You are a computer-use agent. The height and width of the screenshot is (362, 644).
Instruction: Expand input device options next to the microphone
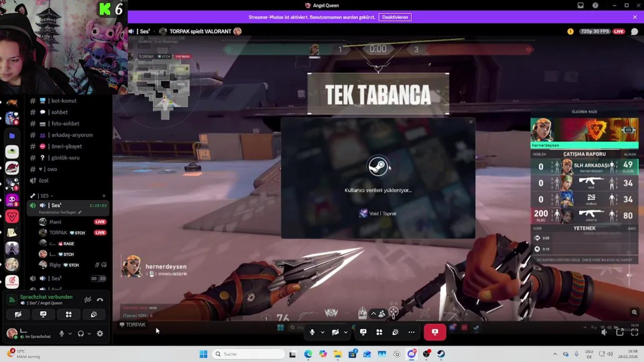(70, 333)
